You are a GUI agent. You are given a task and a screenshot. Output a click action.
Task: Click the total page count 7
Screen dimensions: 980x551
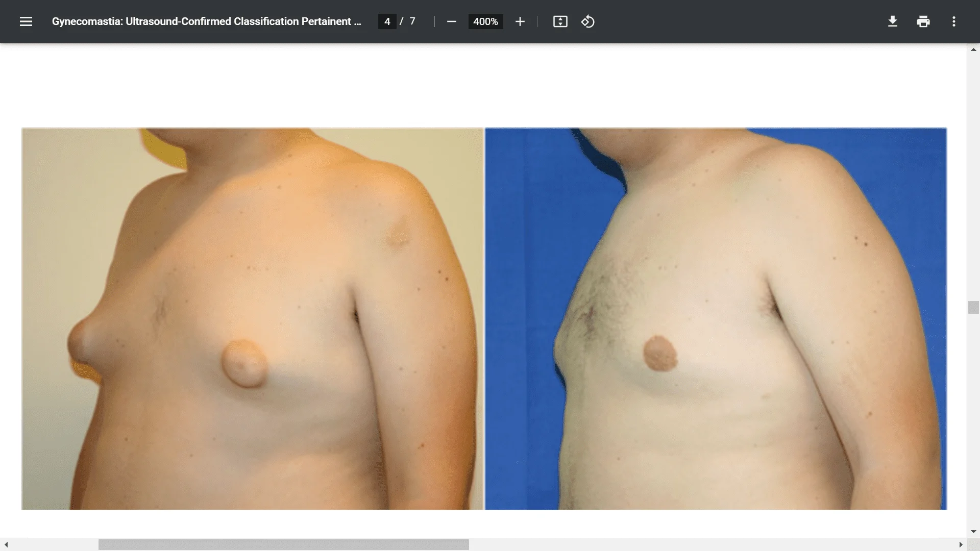point(412,21)
